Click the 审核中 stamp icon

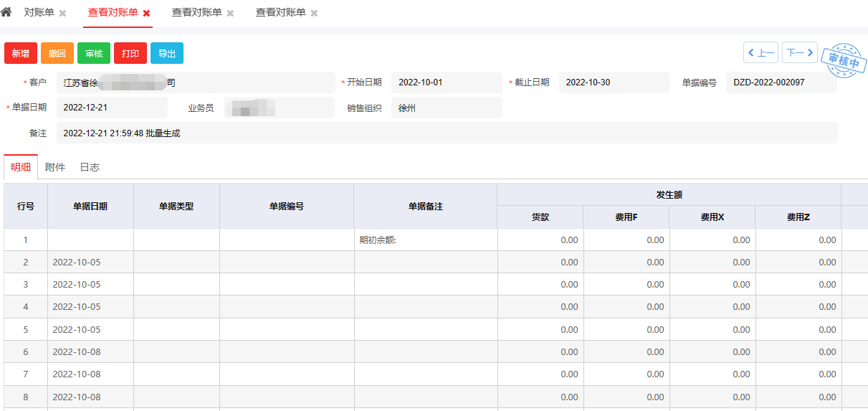click(x=842, y=60)
